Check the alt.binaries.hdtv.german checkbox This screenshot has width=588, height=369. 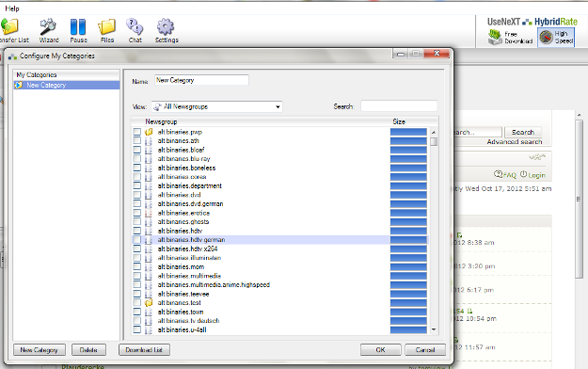coord(136,240)
